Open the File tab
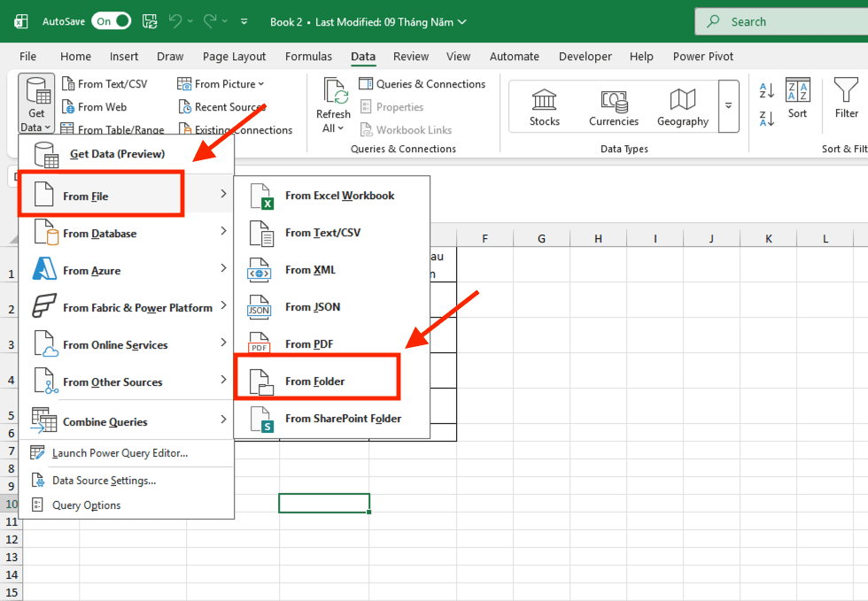The height and width of the screenshot is (601, 868). click(x=27, y=57)
